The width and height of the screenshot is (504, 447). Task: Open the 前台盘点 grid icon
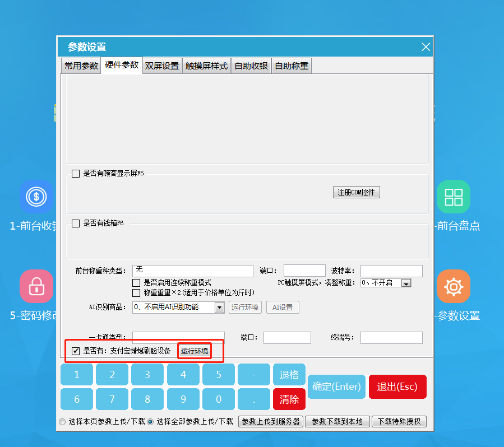tap(453, 197)
